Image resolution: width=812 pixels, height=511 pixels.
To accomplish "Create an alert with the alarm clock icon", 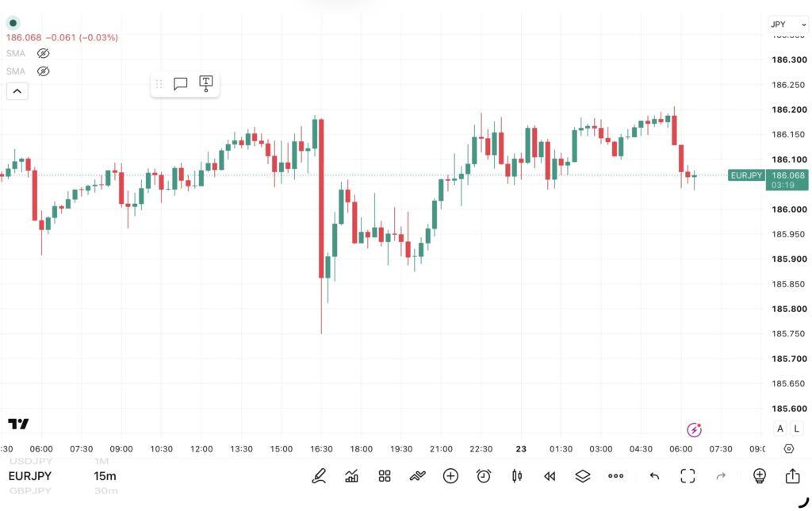I will (484, 476).
